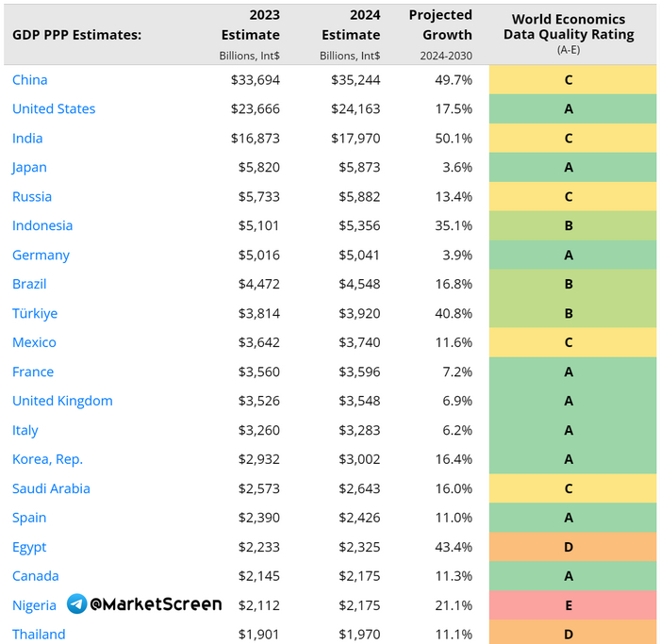The image size is (660, 644).
Task: Click the Data Quality Rating header
Action: tap(569, 27)
